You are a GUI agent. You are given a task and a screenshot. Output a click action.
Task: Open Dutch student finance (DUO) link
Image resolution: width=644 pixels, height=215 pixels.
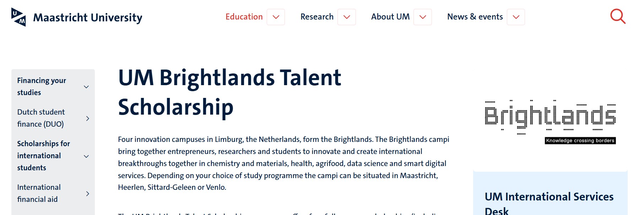pos(41,118)
